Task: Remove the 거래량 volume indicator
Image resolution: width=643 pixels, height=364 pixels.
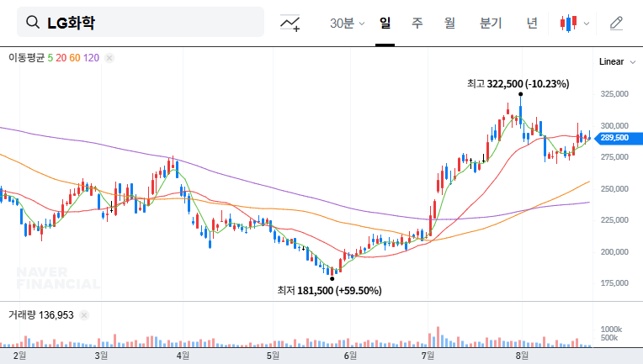Action: (x=84, y=315)
